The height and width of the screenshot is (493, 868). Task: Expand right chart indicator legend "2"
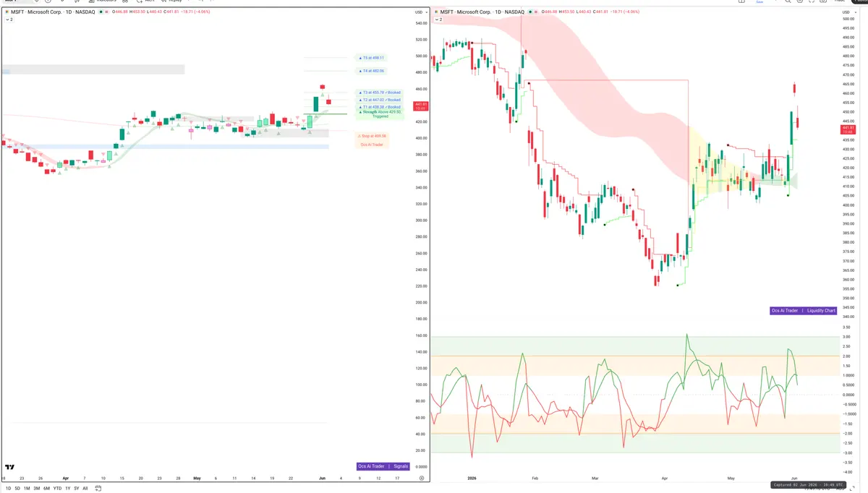438,20
